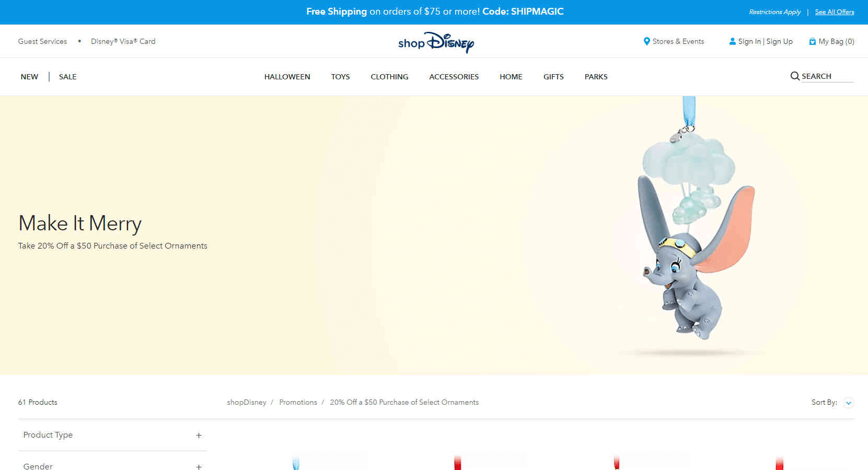The height and width of the screenshot is (470, 868).
Task: Click the My Bag shopping bag icon
Action: tap(812, 41)
